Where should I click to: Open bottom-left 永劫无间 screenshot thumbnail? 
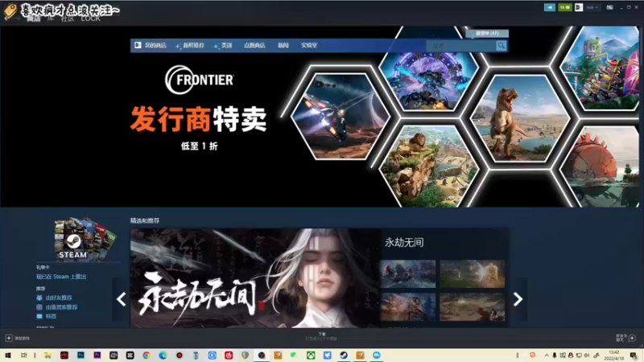(408, 306)
